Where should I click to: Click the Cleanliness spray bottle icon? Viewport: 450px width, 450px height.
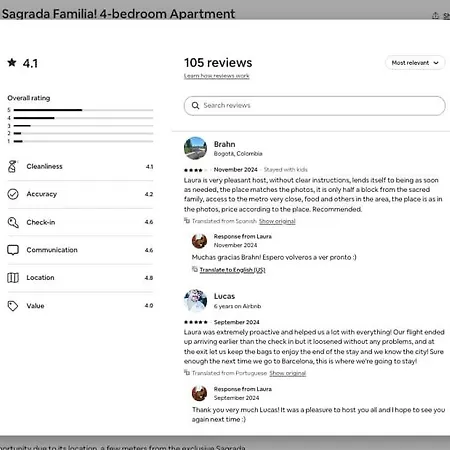(x=12, y=166)
